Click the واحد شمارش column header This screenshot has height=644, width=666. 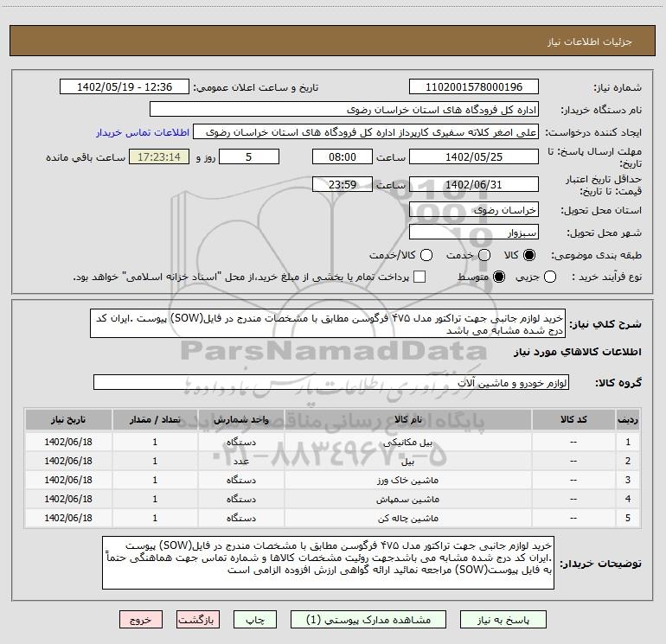click(x=240, y=419)
